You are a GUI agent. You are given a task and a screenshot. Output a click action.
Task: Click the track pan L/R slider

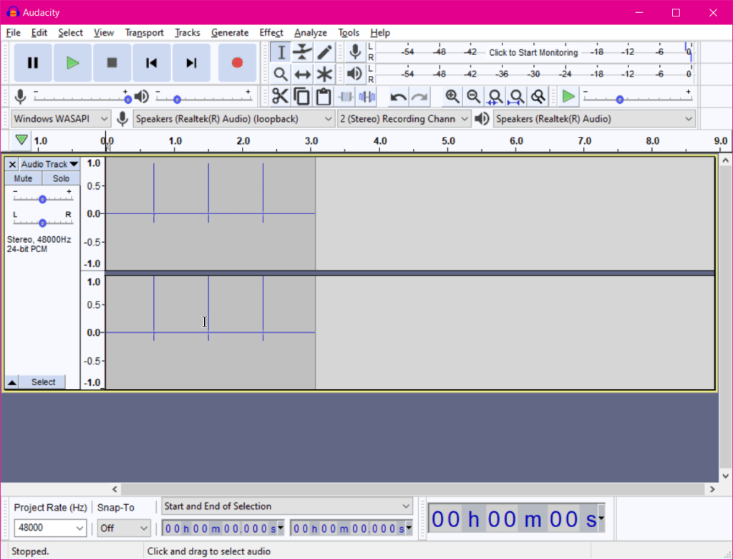pos(42,223)
